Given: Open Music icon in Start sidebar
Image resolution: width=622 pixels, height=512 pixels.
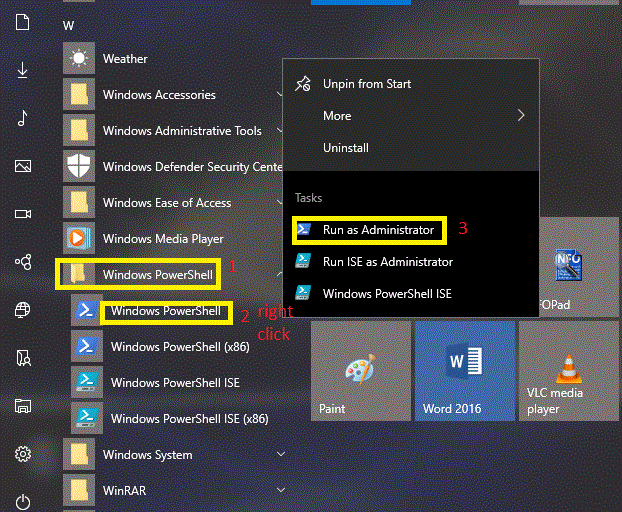Looking at the screenshot, I should click(x=23, y=118).
